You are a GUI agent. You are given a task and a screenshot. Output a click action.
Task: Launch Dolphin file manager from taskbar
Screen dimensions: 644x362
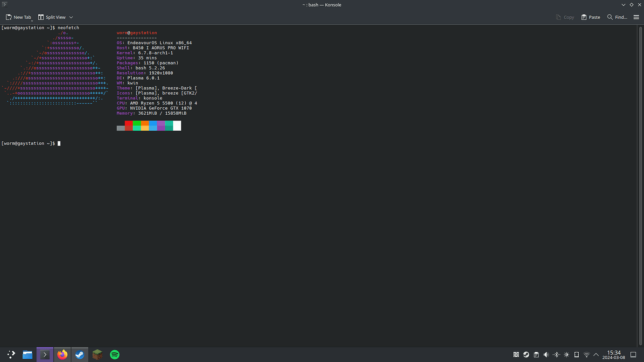tap(28, 355)
